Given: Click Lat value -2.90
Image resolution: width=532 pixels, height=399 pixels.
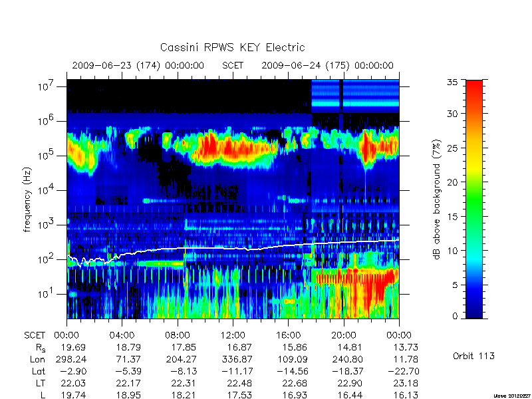Looking at the screenshot, I should 72,371.
